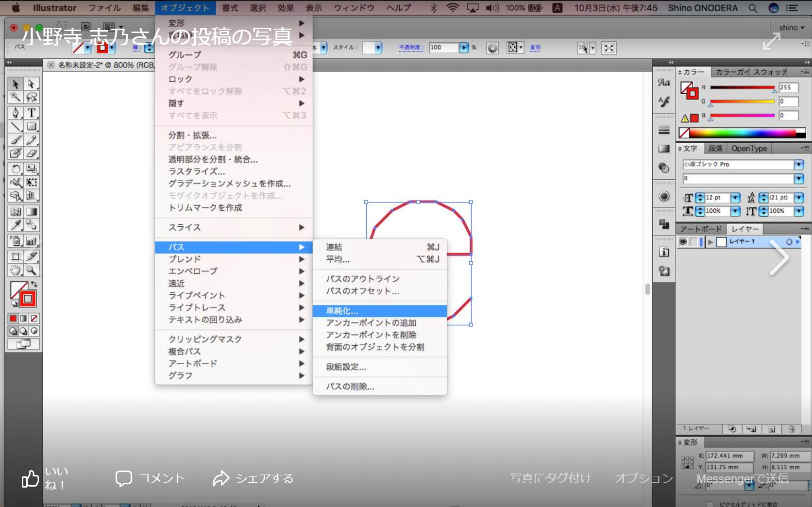The width and height of the screenshot is (812, 507).
Task: Select the Column Graph tool
Action: [x=32, y=240]
